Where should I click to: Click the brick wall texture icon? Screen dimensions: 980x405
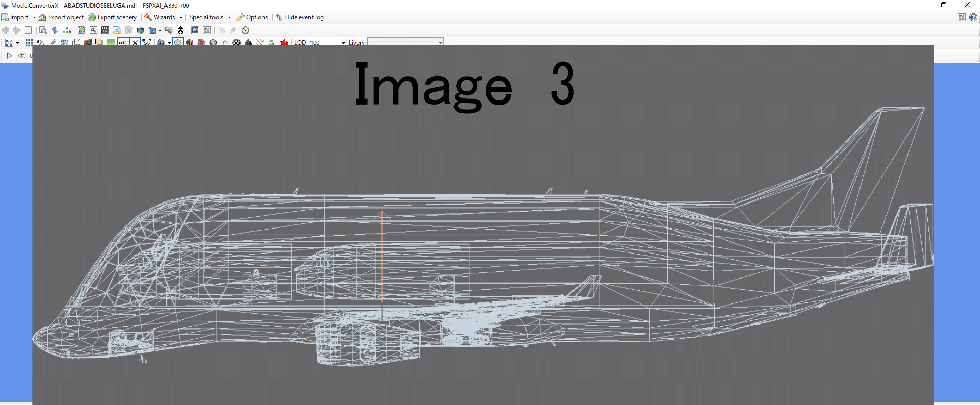click(x=88, y=43)
